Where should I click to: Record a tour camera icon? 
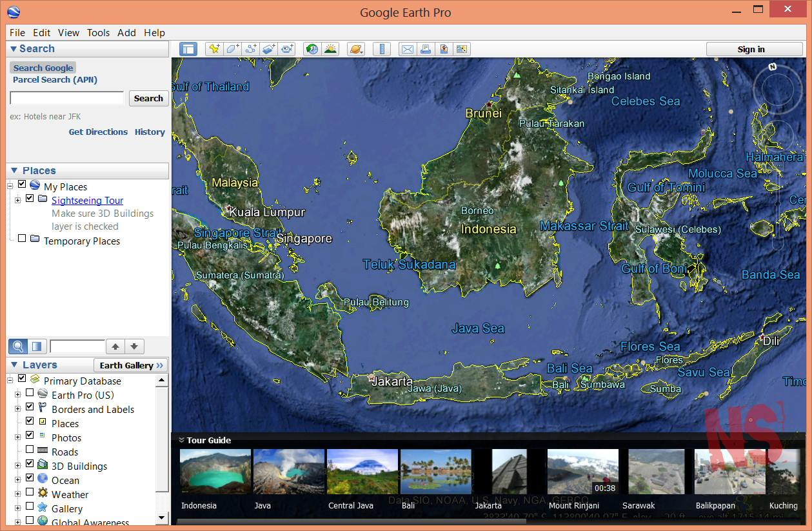coord(288,49)
